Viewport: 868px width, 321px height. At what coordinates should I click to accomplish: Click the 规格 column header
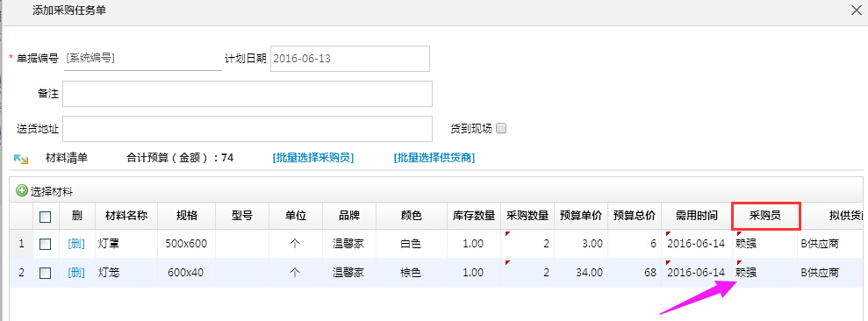pos(186,216)
